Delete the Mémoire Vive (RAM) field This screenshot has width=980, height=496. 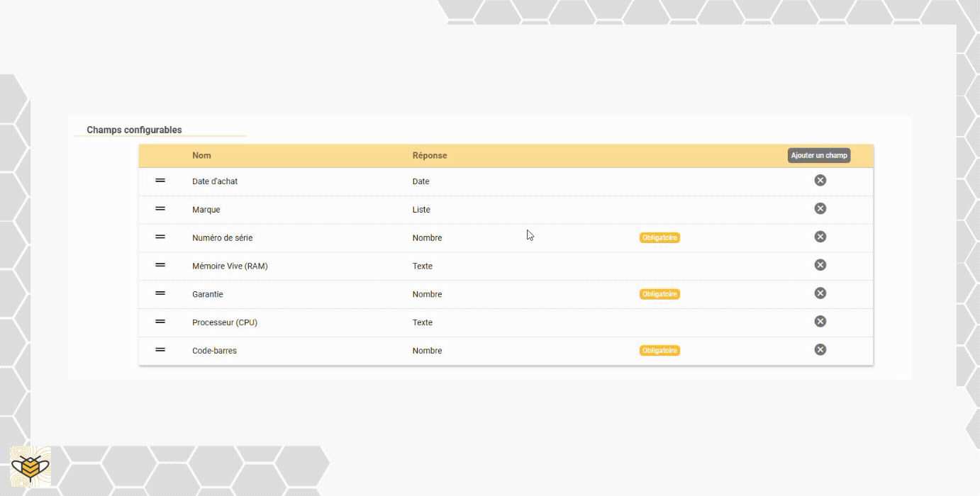[x=820, y=265]
